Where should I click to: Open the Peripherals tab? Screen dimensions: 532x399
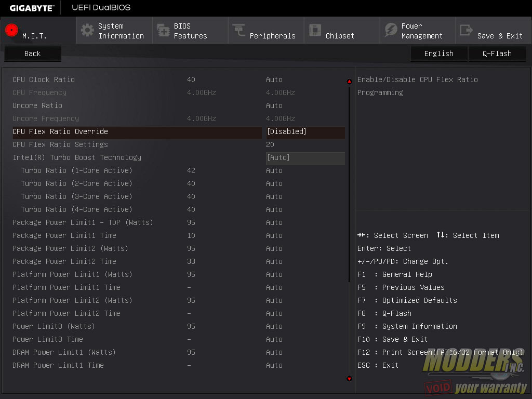[266, 31]
